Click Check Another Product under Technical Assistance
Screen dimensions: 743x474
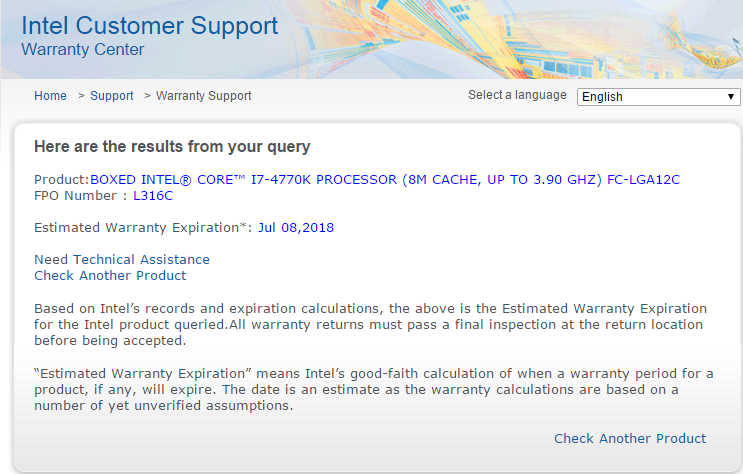[x=110, y=275]
